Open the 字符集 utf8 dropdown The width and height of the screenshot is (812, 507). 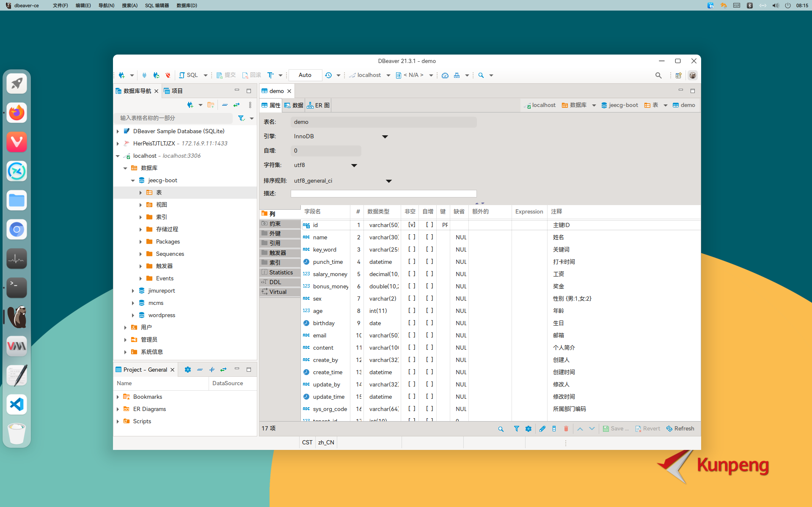[354, 165]
